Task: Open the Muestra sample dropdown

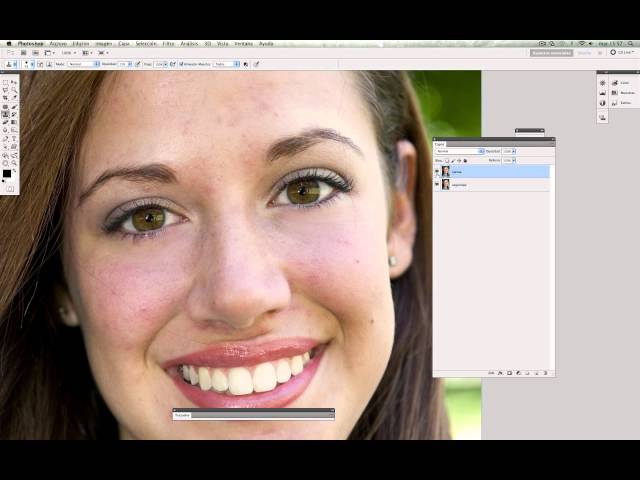Action: [x=227, y=64]
